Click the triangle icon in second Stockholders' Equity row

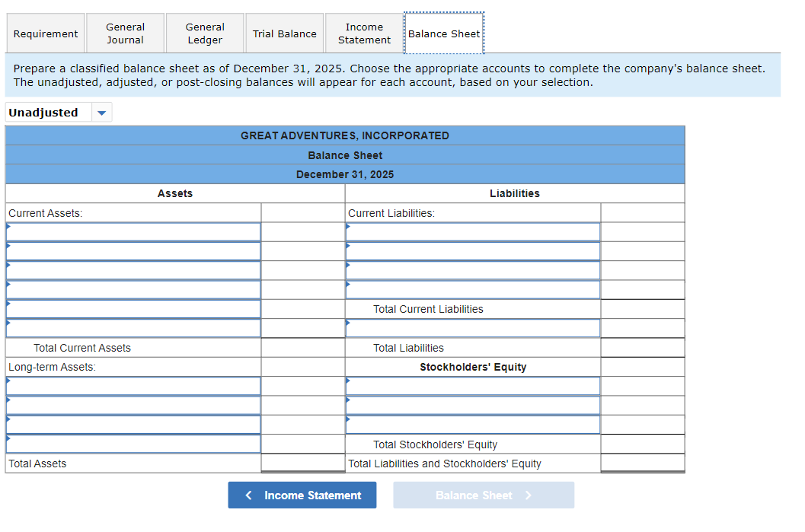pos(349,400)
